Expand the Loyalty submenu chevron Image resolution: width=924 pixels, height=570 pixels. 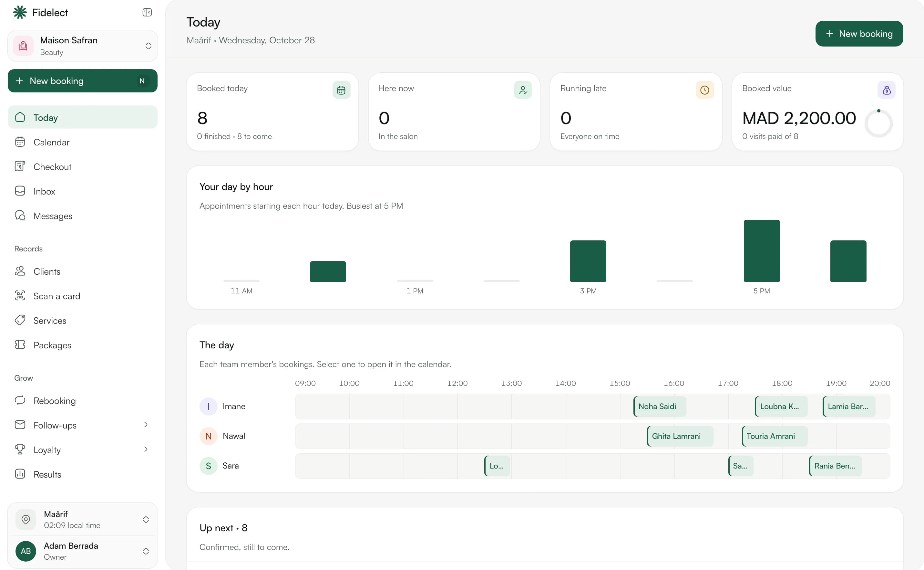point(146,449)
